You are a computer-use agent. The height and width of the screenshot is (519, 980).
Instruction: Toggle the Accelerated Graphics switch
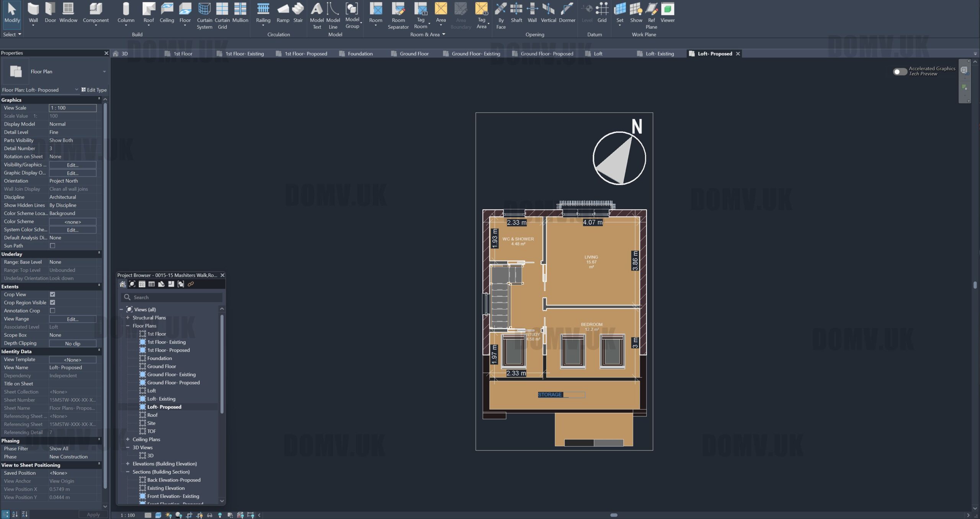coord(900,72)
